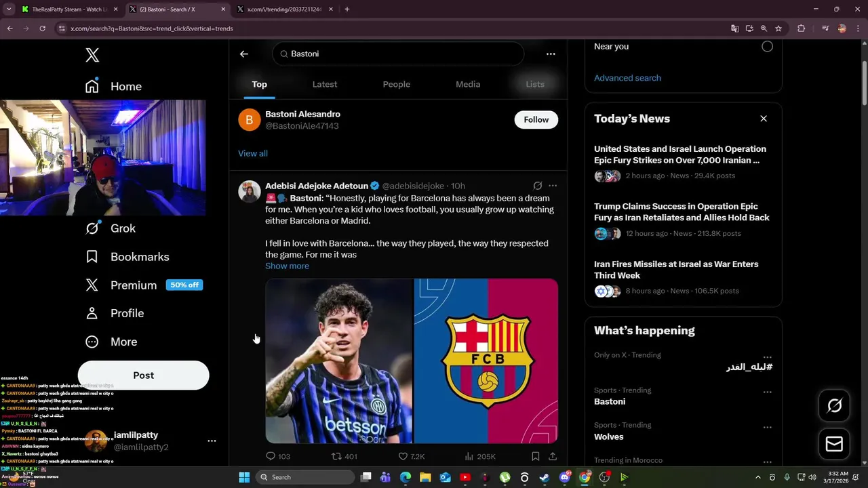Bookmark Adebisi's Bastoni post
This screenshot has width=868, height=488.
(x=535, y=456)
